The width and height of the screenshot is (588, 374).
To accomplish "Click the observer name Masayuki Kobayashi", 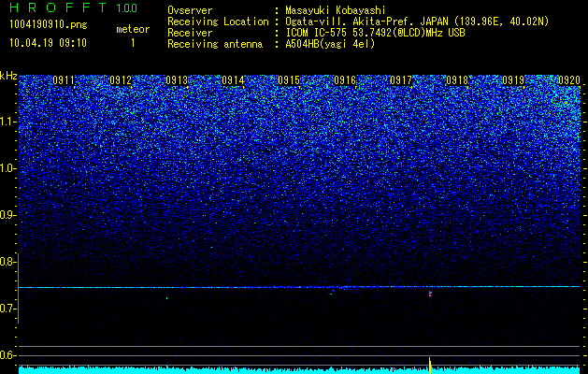I will [x=336, y=10].
